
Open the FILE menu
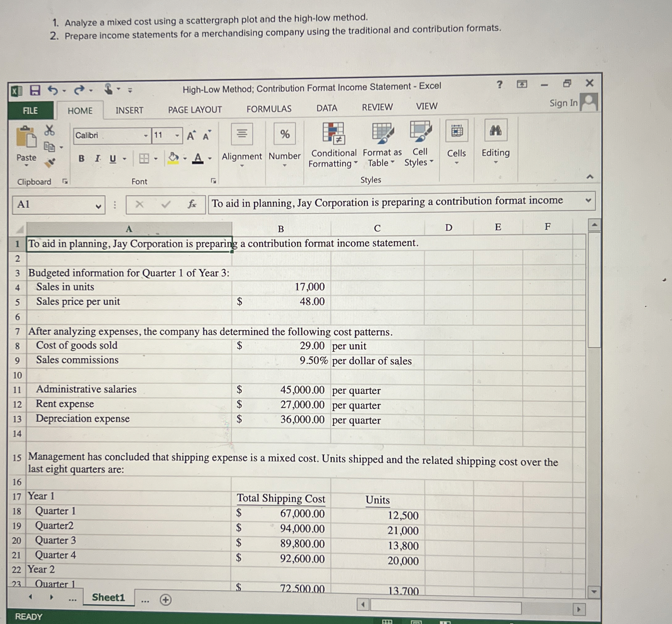(30, 111)
